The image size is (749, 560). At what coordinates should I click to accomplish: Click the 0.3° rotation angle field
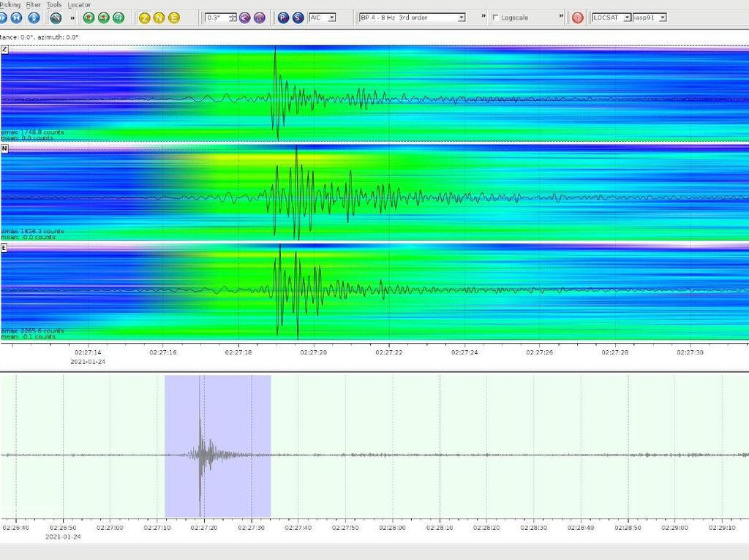tap(217, 18)
